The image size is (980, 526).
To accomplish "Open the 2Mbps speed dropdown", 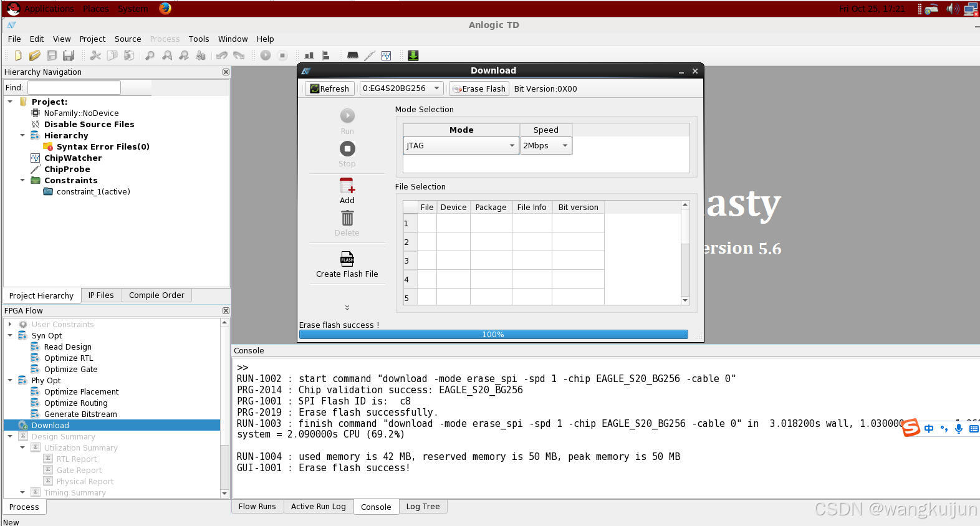I will [x=545, y=146].
